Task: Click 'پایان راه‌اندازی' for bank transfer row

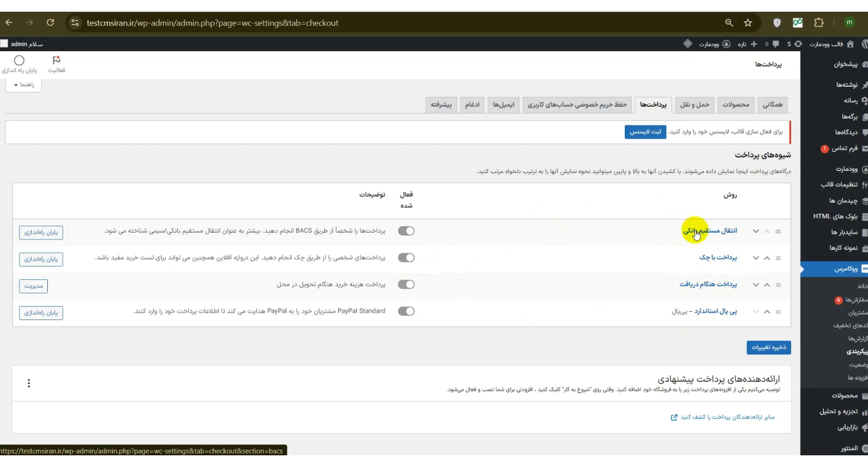Action: (41, 233)
